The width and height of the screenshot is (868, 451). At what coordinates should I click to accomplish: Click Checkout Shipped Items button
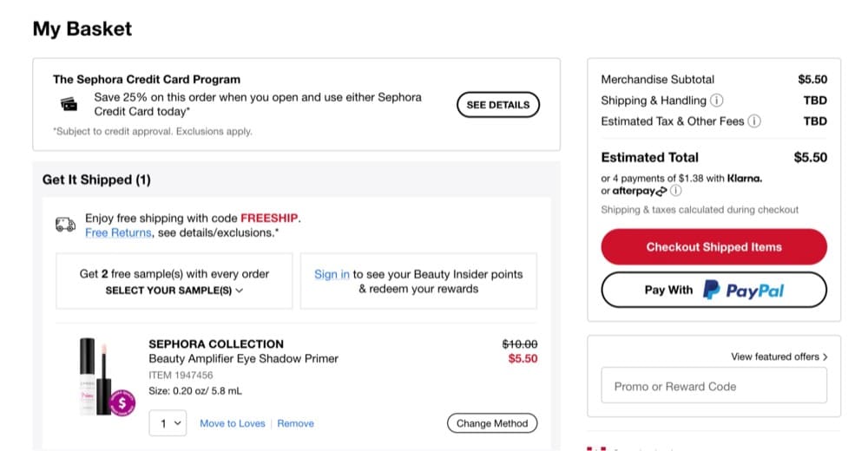[713, 247]
